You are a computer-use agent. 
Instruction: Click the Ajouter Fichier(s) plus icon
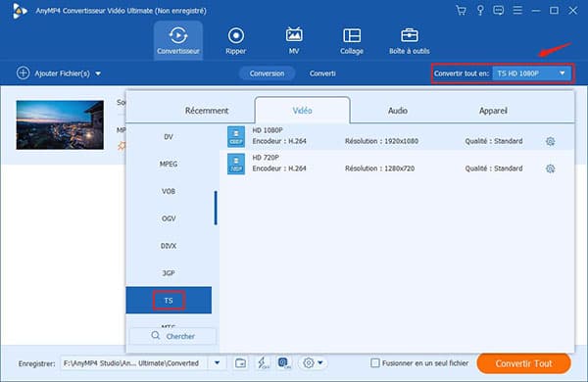pyautogui.click(x=23, y=73)
